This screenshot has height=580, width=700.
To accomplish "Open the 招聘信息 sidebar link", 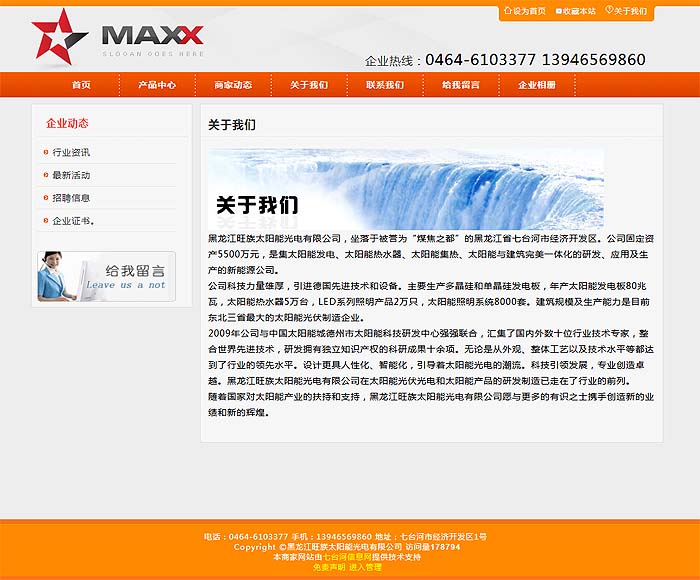I will tap(71, 198).
